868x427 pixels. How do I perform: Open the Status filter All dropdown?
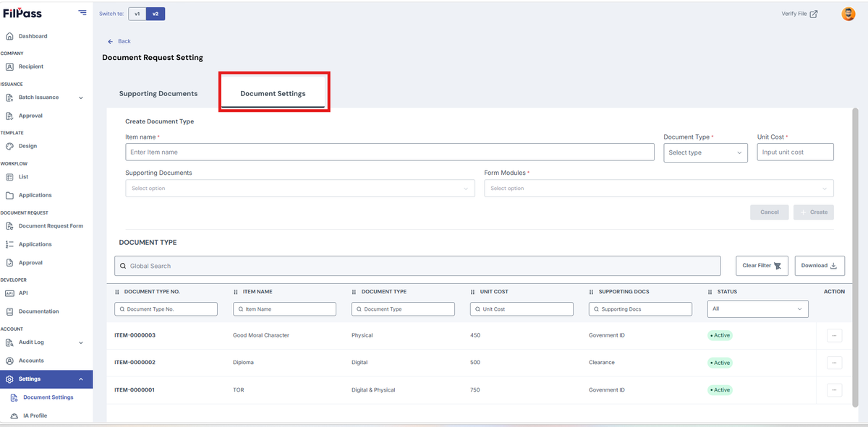pos(757,309)
